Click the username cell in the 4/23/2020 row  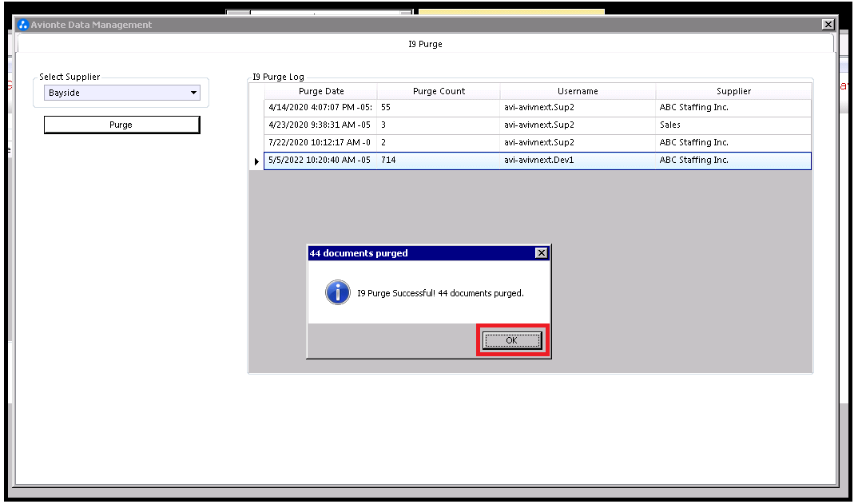[x=578, y=125]
